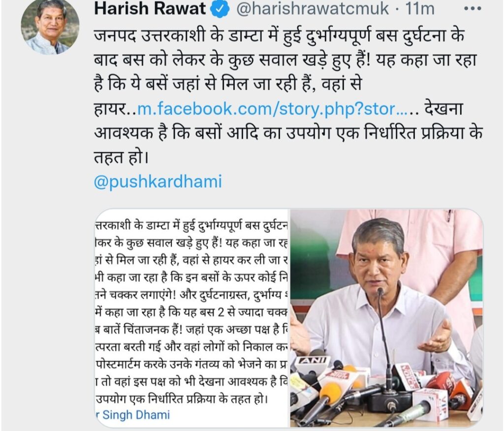Click tweet line starting 'जनपद उत्तरकाशी'

(x=279, y=36)
